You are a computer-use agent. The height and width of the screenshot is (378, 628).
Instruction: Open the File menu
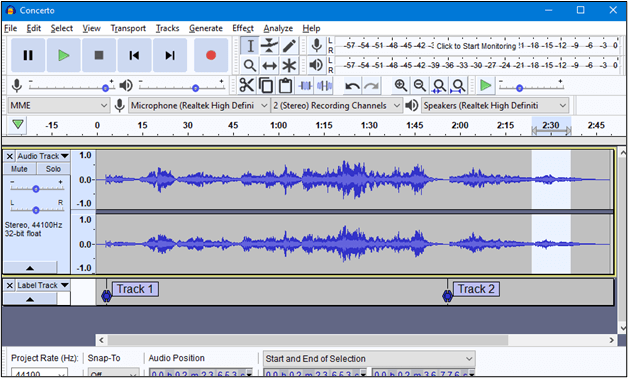tap(10, 28)
